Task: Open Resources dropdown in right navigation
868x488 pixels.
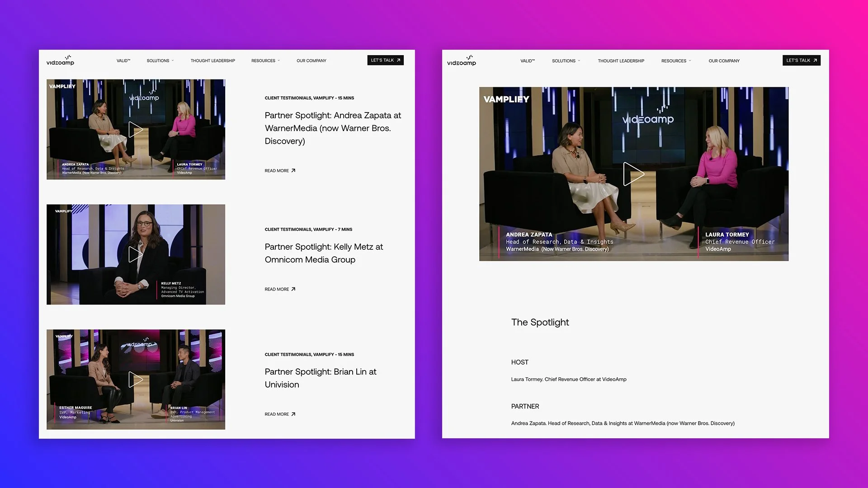Action: pyautogui.click(x=676, y=61)
